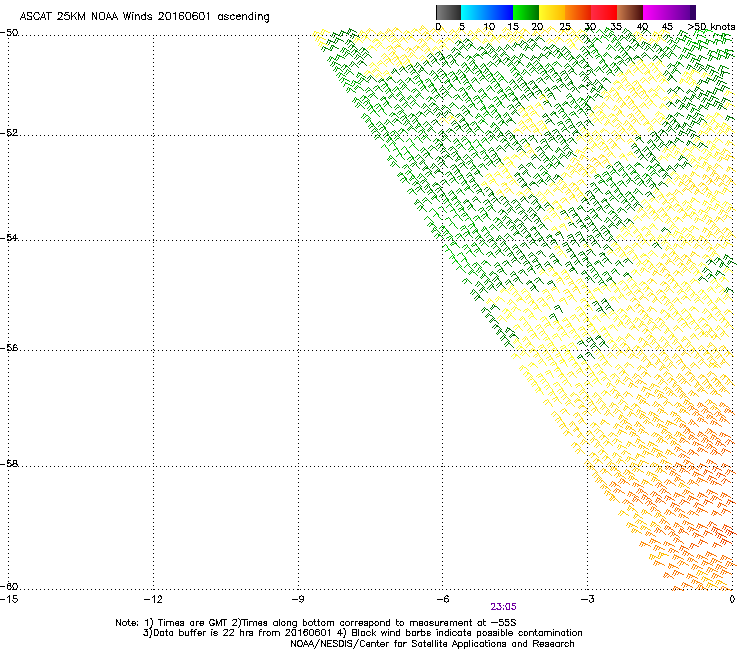Click the green 15-20 knots color segment
Viewport: 740px width, 650px height.
tap(526, 12)
